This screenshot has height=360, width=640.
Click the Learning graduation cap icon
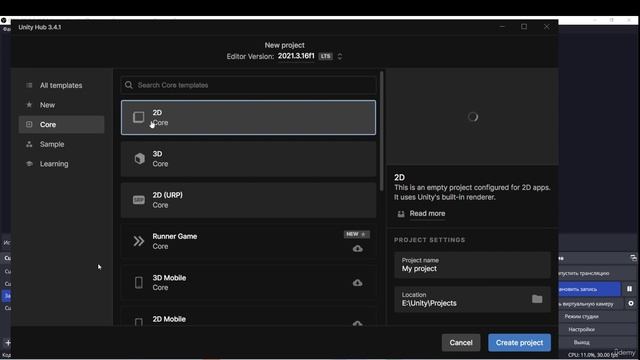pos(29,164)
